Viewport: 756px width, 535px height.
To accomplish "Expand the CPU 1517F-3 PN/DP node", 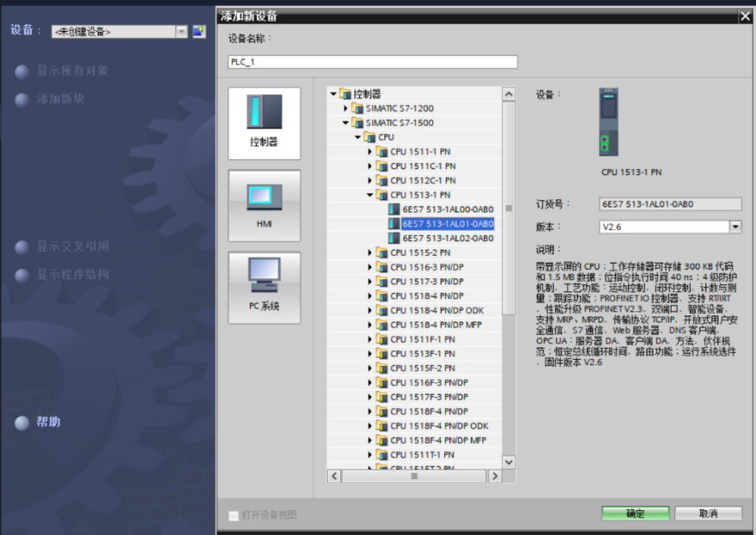I will pyautogui.click(x=369, y=397).
